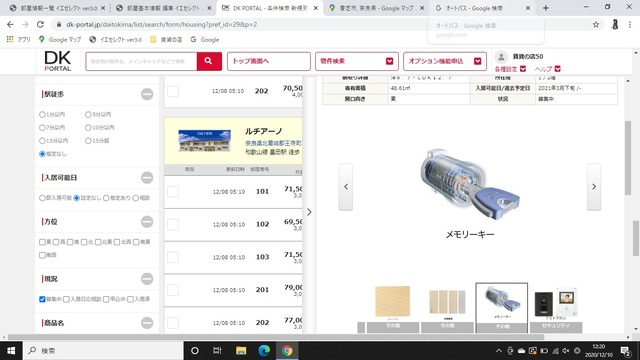Click the red search magnifier button
This screenshot has height=360, width=640.
click(x=209, y=61)
